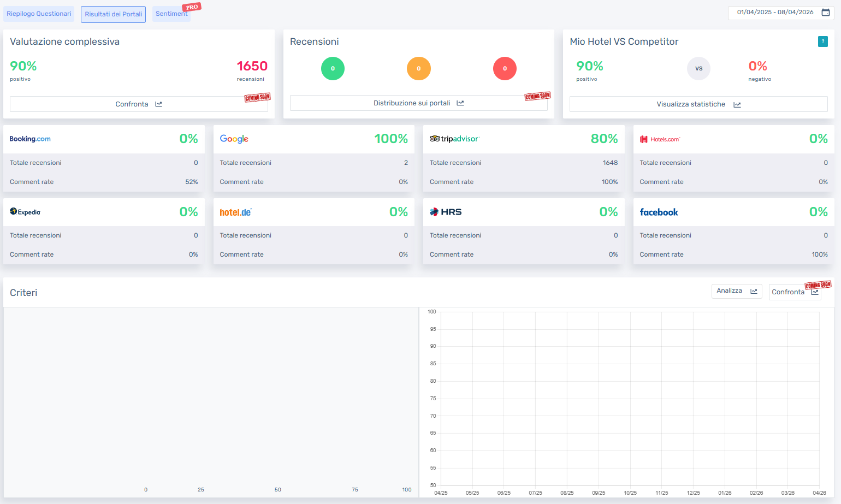Click the tripadvisor logo
841x504 pixels.
click(x=454, y=139)
